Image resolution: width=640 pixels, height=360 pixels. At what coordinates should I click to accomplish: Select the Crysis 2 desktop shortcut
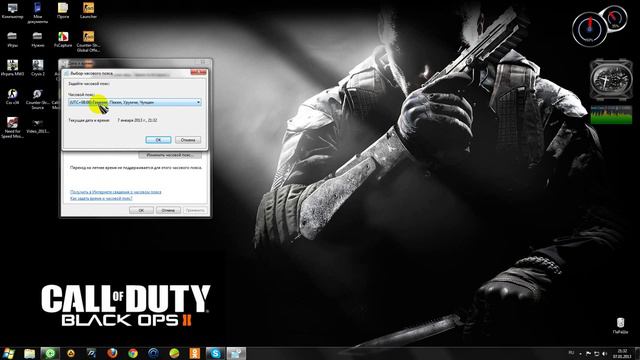tap(38, 68)
